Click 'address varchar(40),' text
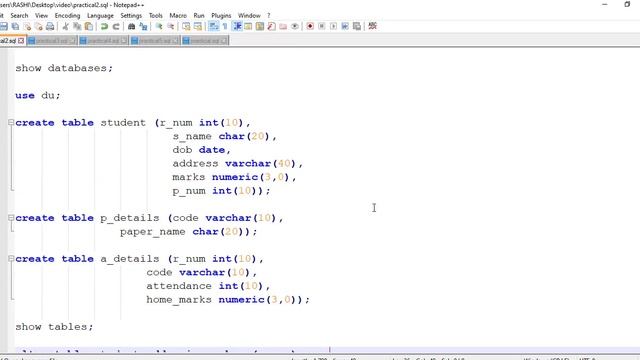Viewport: 640px width, 360px height. point(238,164)
